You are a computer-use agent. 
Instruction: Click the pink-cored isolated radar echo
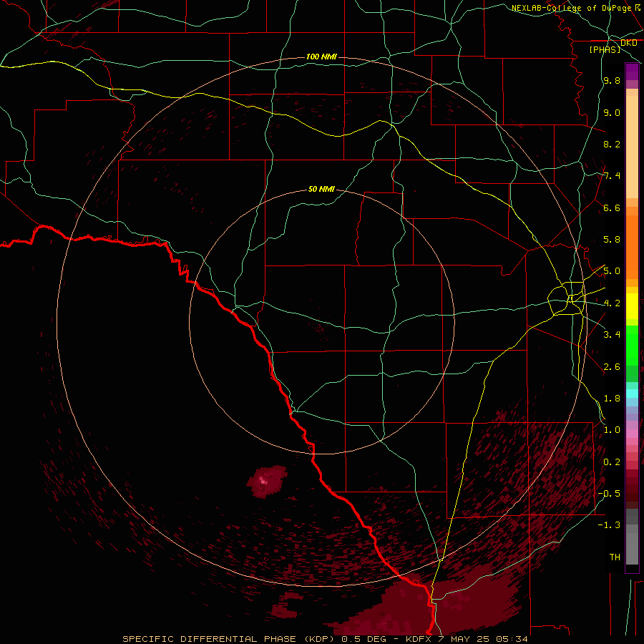pos(267,482)
